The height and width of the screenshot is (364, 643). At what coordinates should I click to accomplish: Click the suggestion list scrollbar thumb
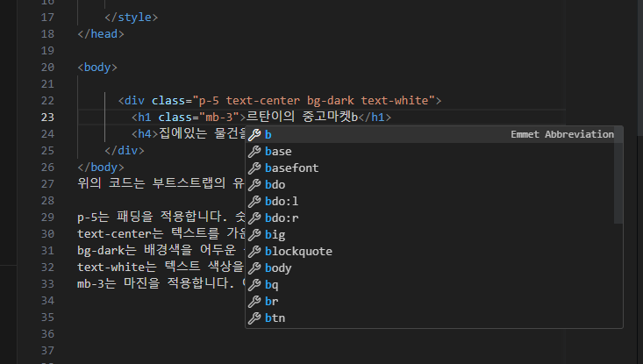pos(618,175)
